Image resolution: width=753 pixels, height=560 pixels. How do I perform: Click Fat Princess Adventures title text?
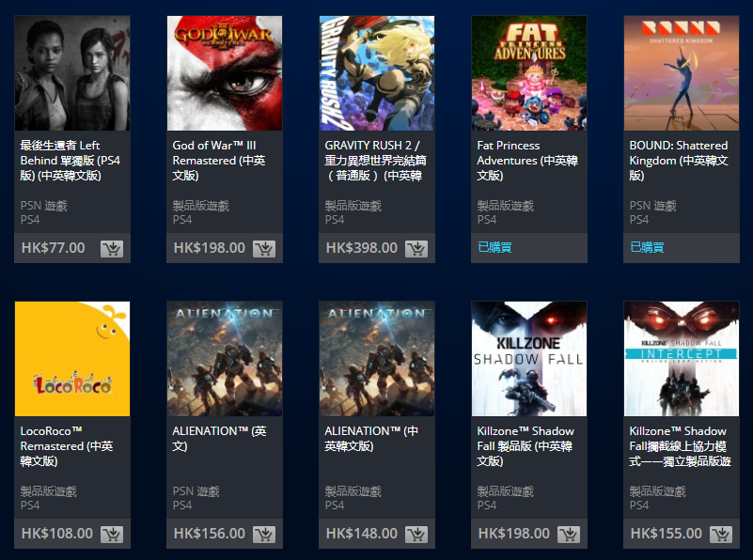point(527,161)
